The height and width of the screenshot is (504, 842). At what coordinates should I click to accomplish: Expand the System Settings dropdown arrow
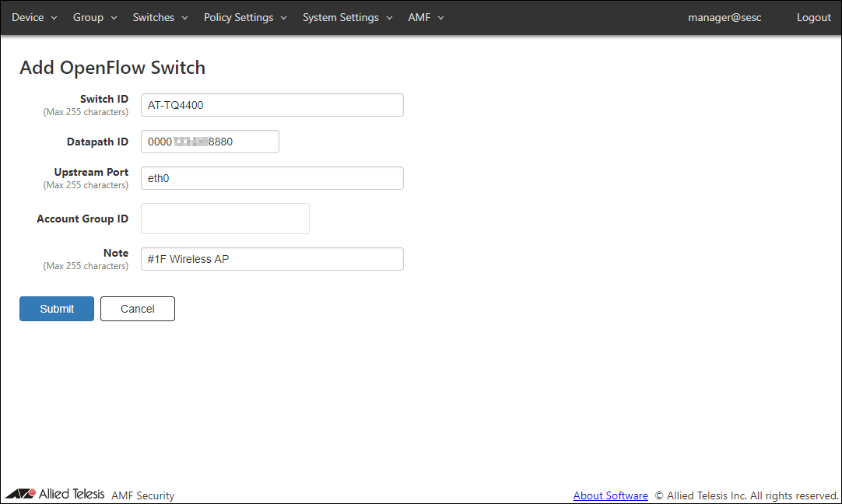(x=389, y=18)
